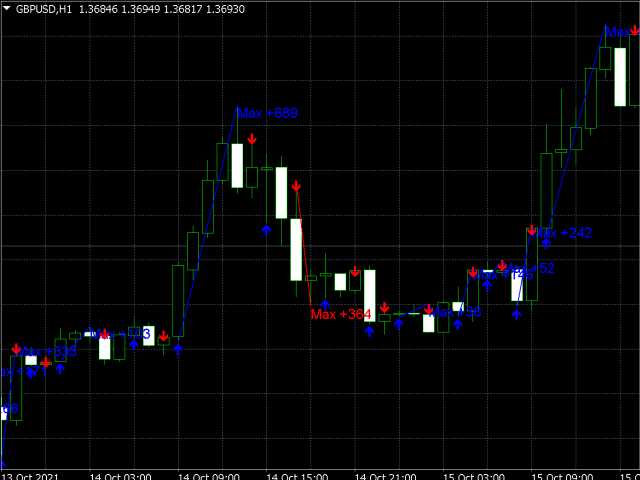Click the red down arrow right of Max +689
Viewport: 640px width, 480px height.
point(252,139)
